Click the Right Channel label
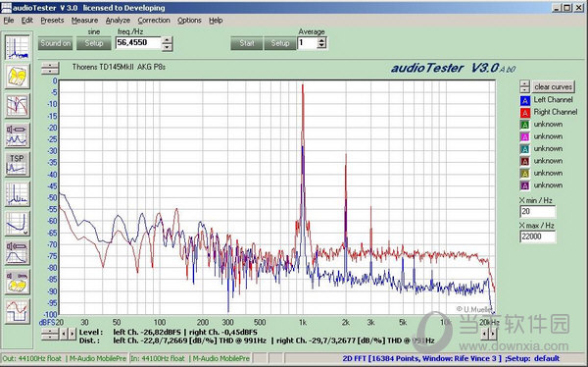The height and width of the screenshot is (367, 588). (x=556, y=112)
